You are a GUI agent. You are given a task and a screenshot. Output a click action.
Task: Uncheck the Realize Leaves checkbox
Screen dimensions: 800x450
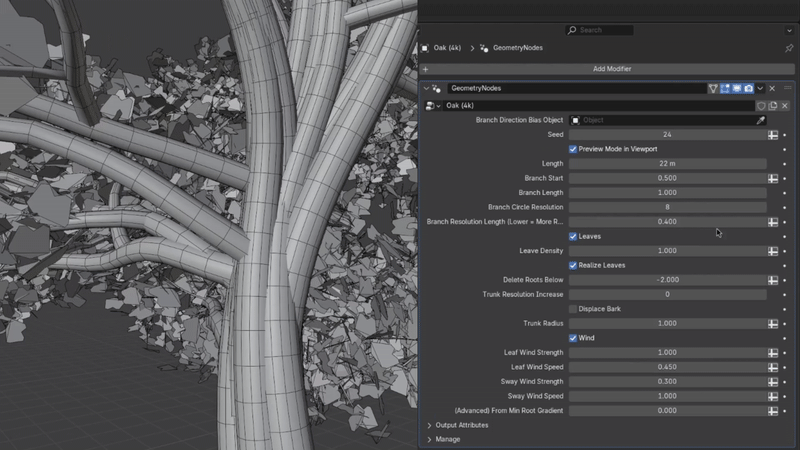tap(573, 265)
